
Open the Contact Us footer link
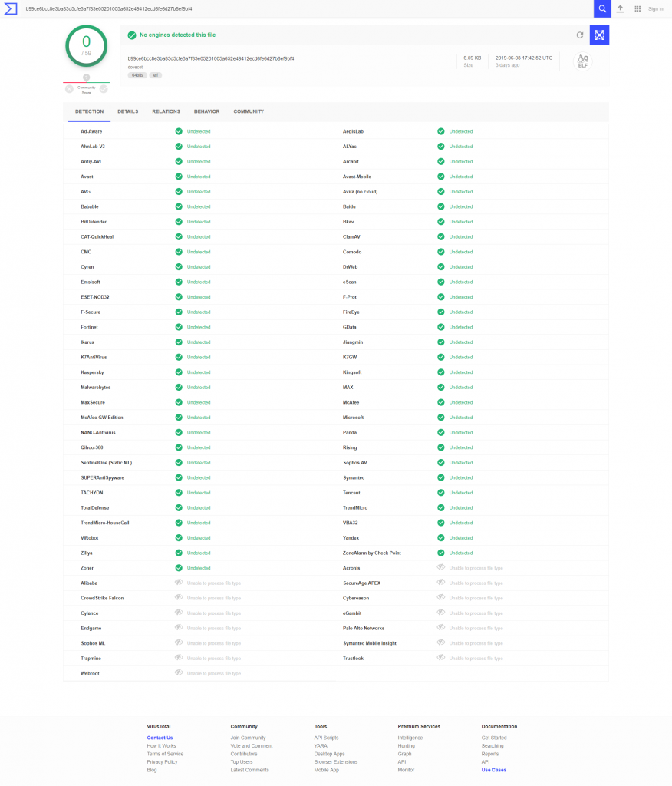coord(160,738)
